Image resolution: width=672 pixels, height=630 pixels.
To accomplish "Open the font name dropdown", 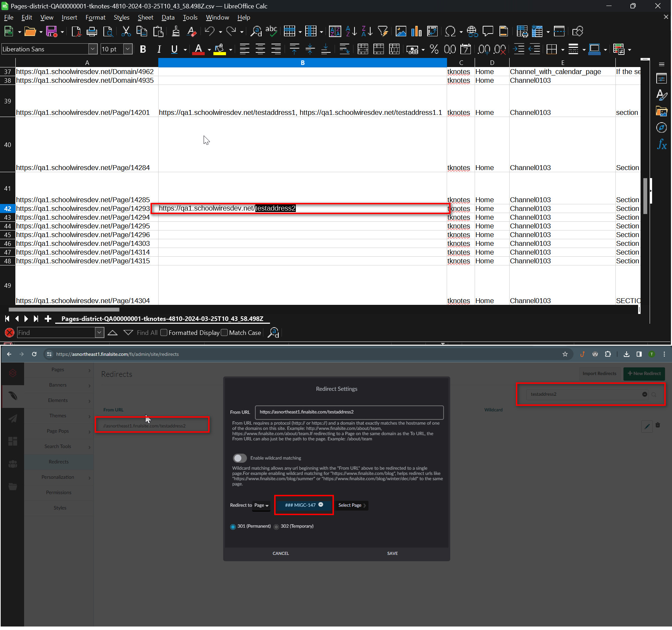I will click(x=93, y=49).
